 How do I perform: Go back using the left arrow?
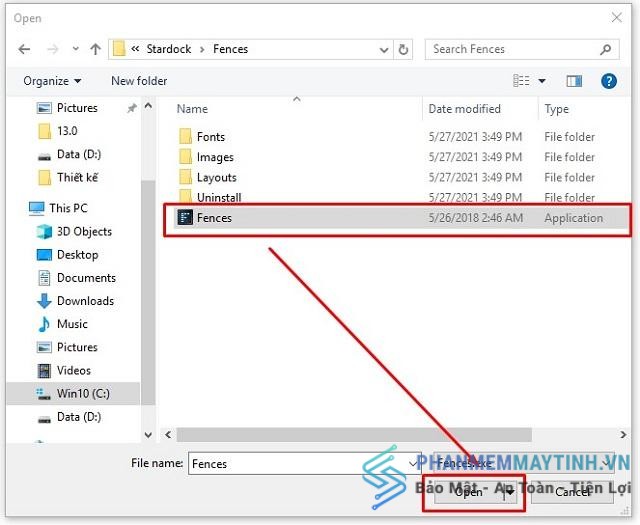(x=24, y=49)
